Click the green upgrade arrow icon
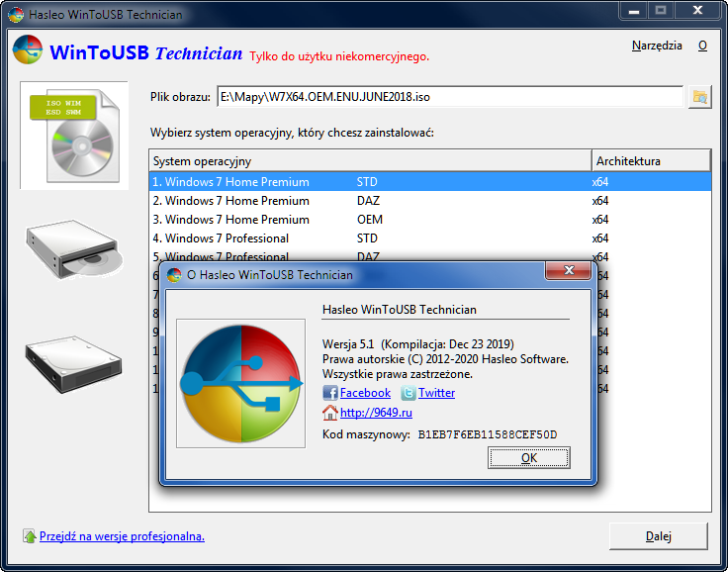728x572 pixels. (x=30, y=536)
